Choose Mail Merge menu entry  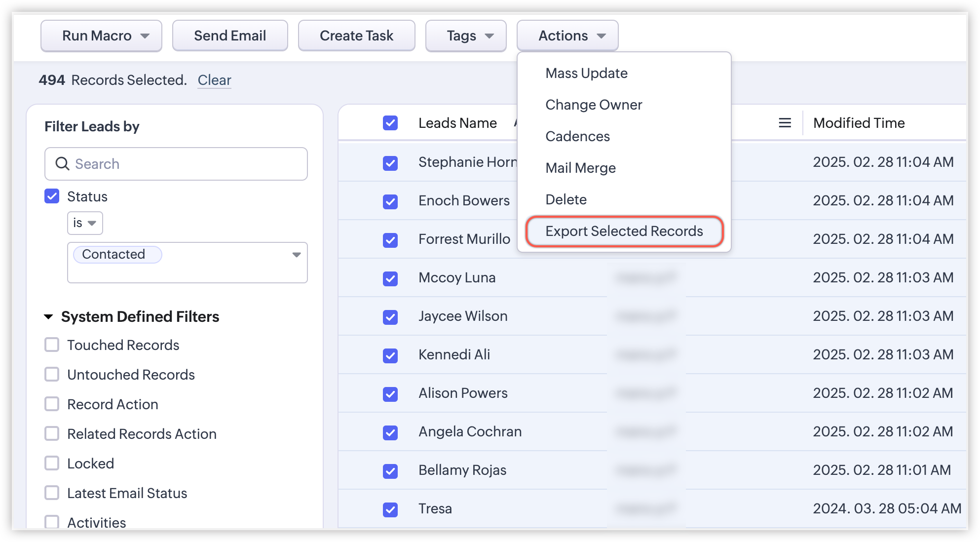click(580, 168)
